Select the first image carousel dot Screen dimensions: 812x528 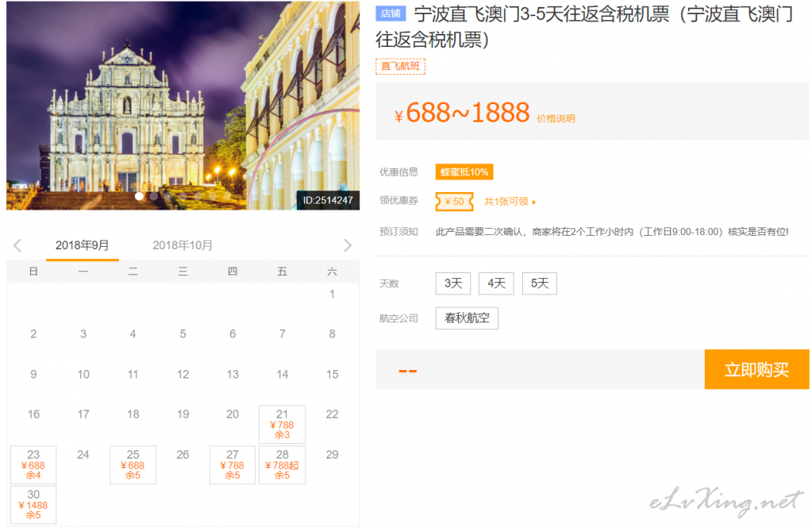[140, 196]
